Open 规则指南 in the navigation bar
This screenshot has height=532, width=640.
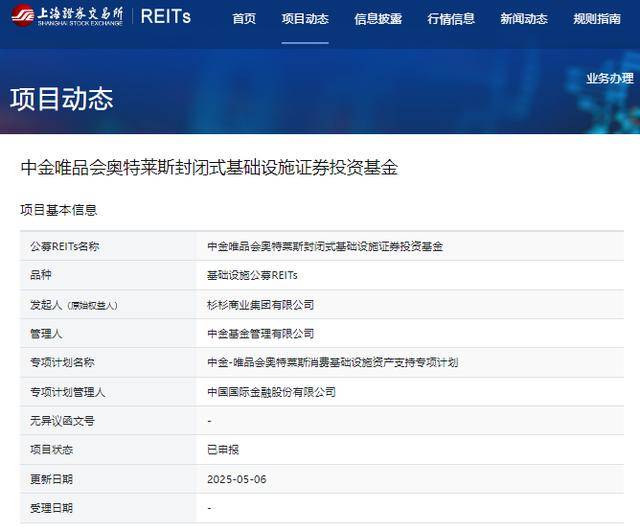click(597, 19)
